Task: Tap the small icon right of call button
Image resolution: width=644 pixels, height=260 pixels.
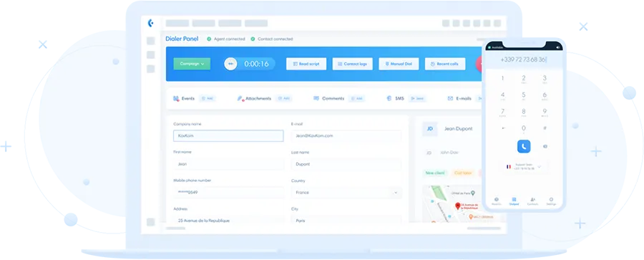Action: [x=545, y=146]
